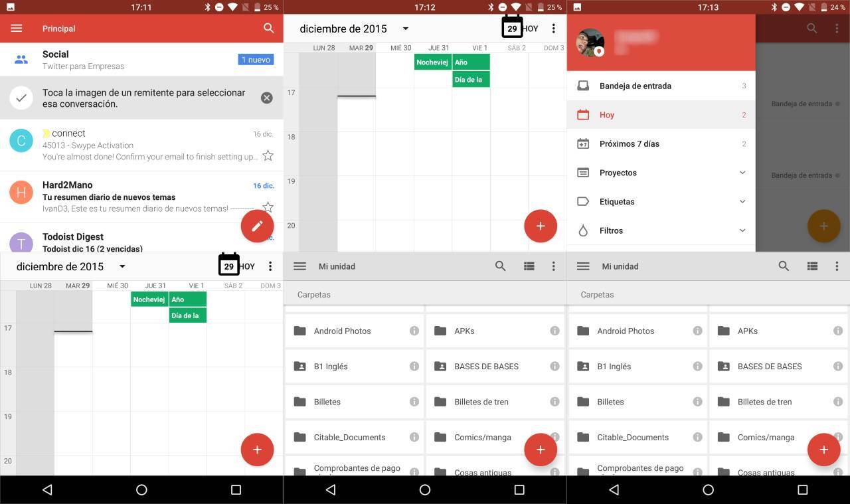Click the Social category people icon
Image resolution: width=850 pixels, height=504 pixels.
click(x=21, y=60)
